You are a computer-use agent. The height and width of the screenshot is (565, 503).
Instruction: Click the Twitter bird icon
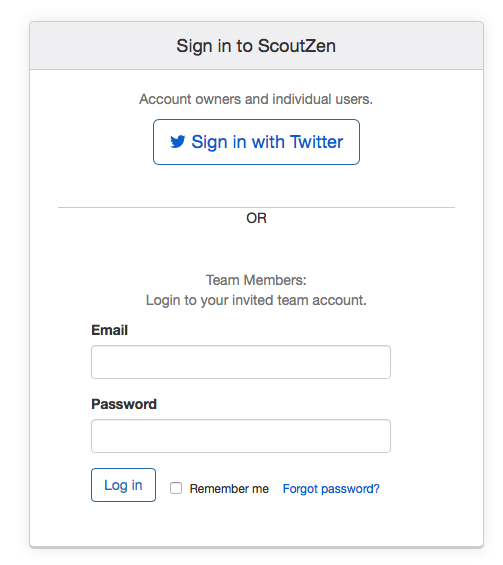(178, 142)
